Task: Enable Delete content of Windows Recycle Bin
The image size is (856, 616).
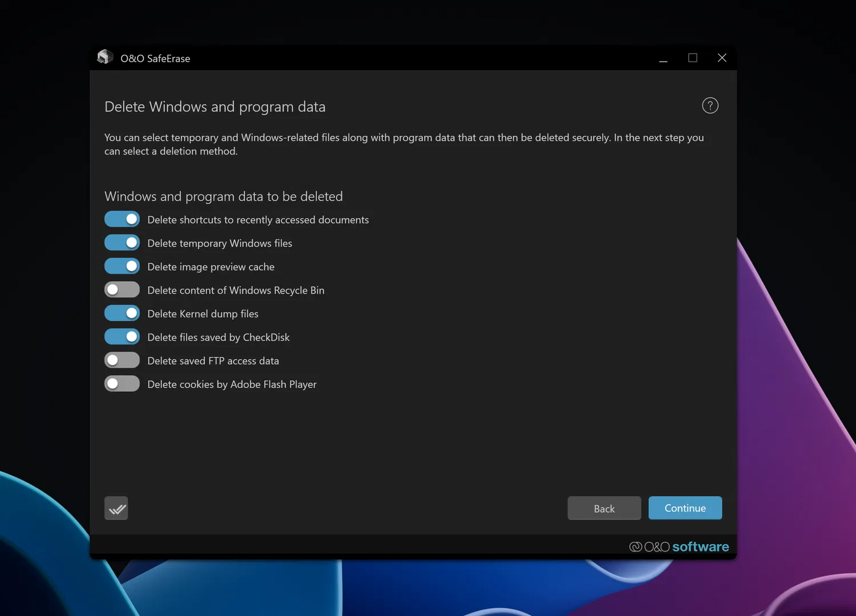Action: [x=122, y=290]
